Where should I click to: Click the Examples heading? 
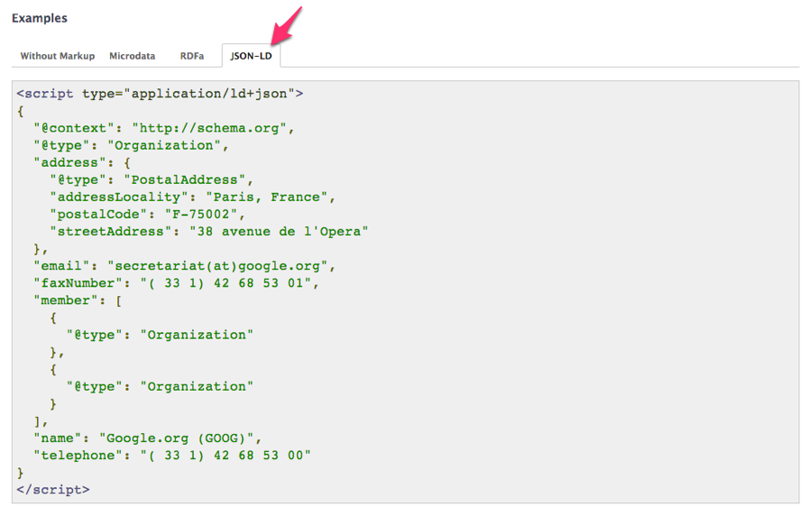[x=40, y=18]
